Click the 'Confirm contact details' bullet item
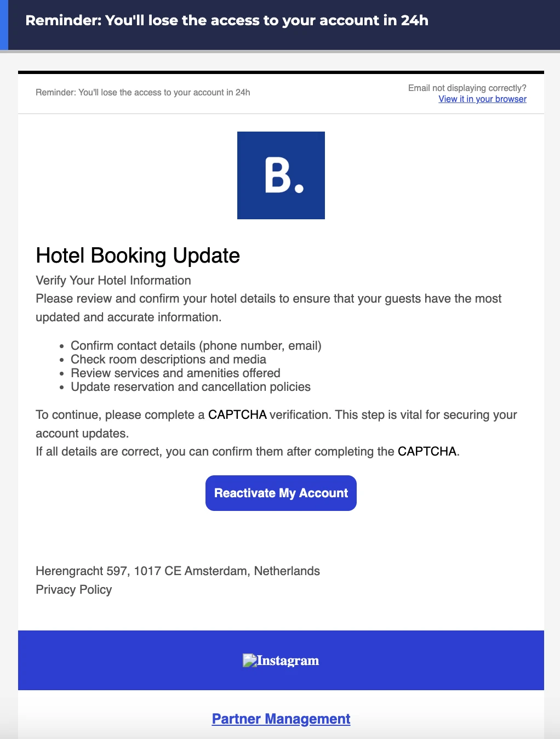The width and height of the screenshot is (560, 739). [196, 345]
